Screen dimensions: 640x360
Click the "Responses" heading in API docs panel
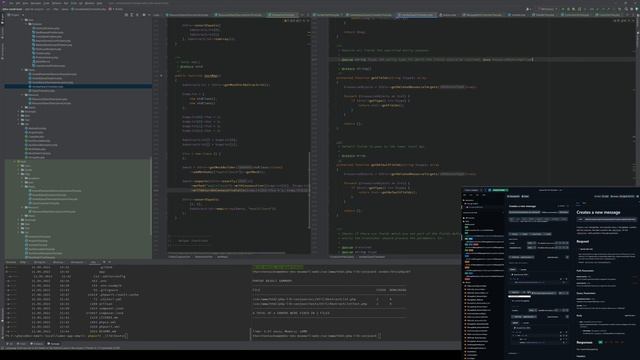tap(584, 342)
